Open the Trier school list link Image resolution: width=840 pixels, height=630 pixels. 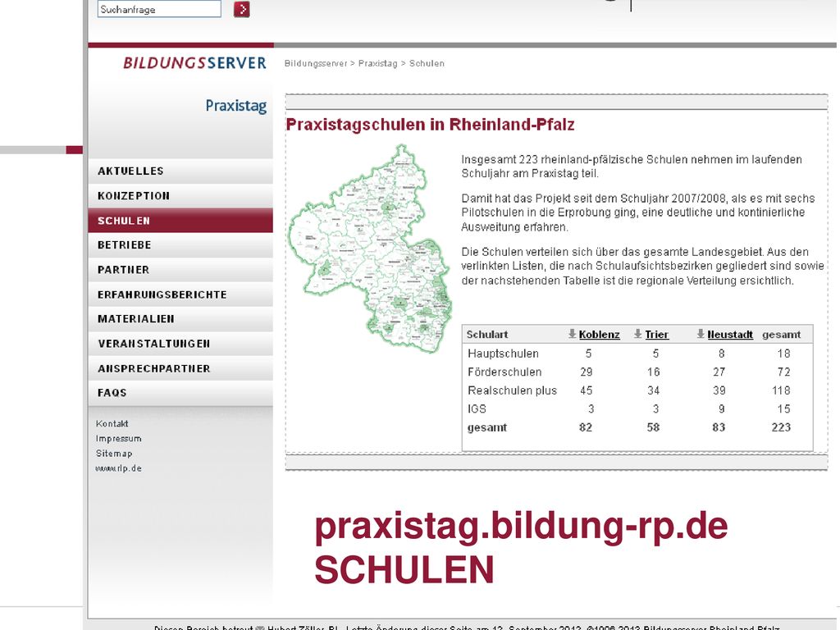coord(656,335)
